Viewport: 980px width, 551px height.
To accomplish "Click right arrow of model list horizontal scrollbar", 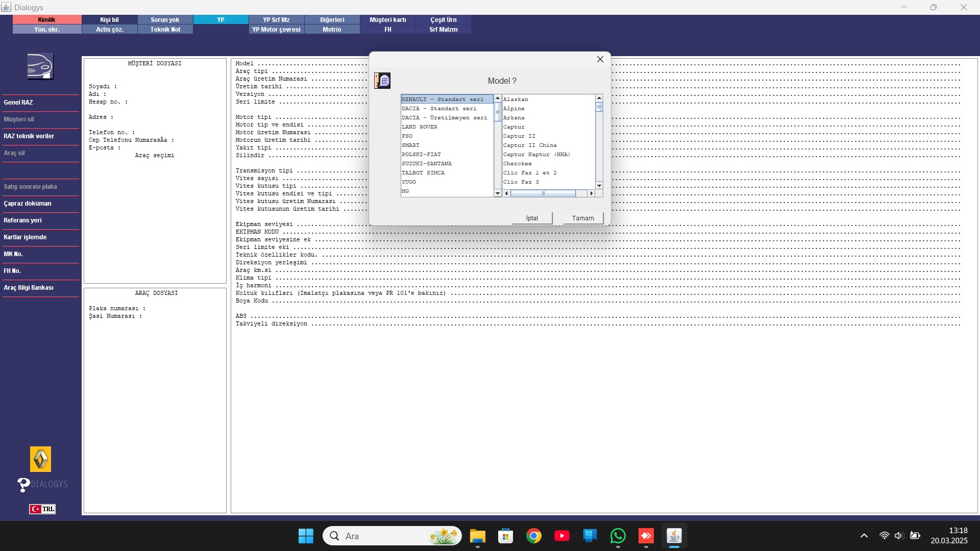I will (592, 193).
